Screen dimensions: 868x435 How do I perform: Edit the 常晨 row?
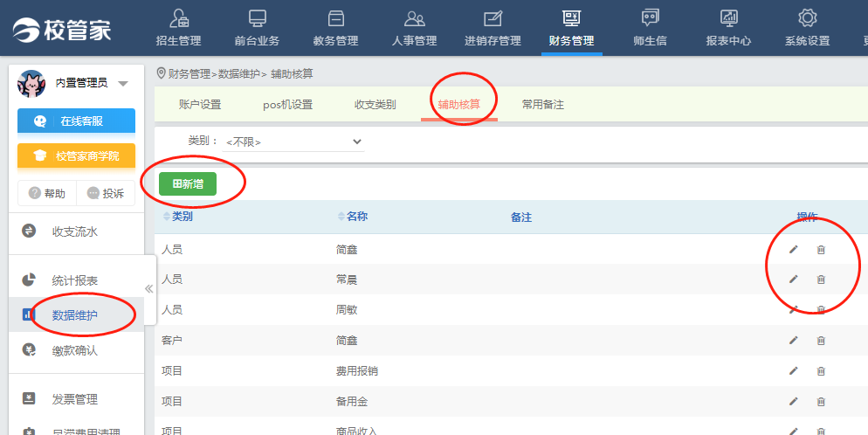793,279
